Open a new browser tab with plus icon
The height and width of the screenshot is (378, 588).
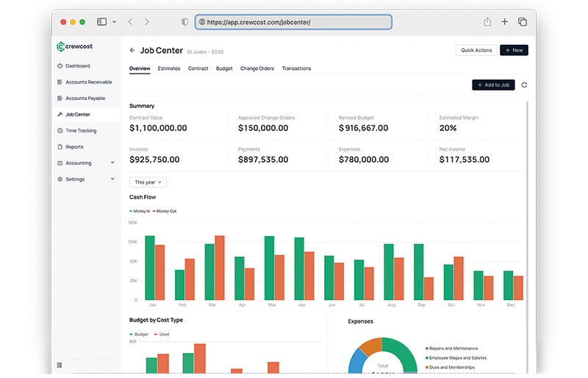pos(504,21)
